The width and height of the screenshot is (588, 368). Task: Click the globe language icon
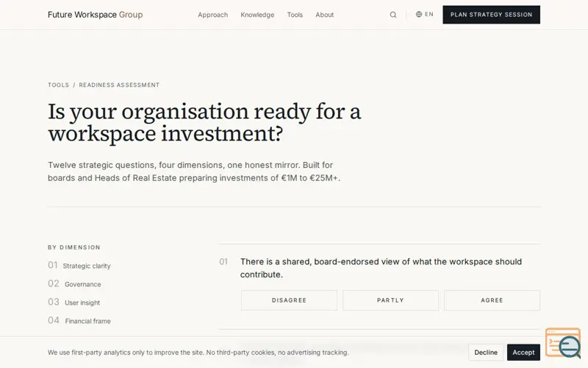click(419, 14)
